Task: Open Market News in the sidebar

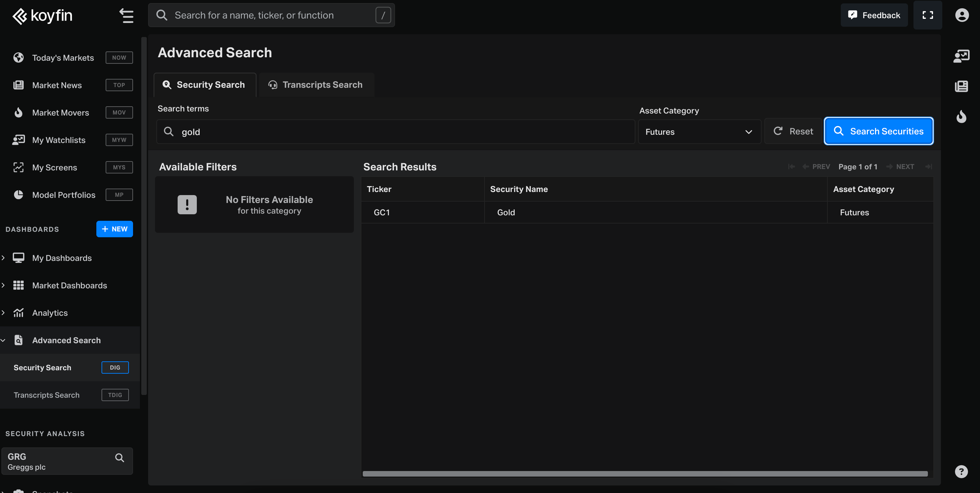Action: click(x=57, y=85)
